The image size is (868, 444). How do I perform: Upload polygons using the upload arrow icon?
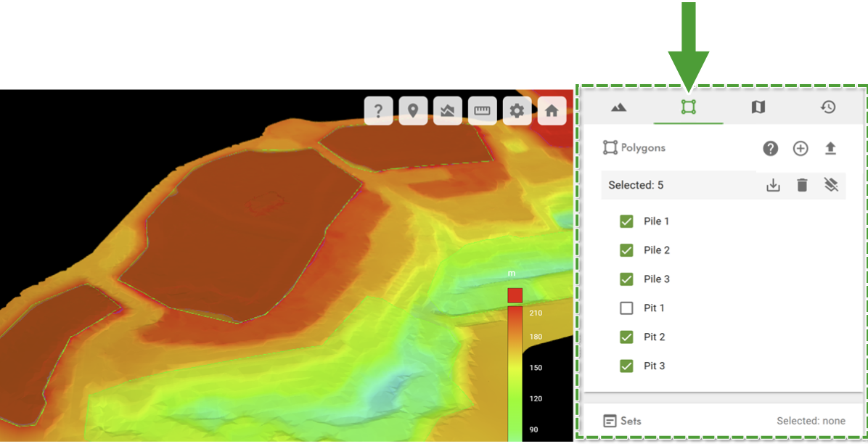point(830,149)
